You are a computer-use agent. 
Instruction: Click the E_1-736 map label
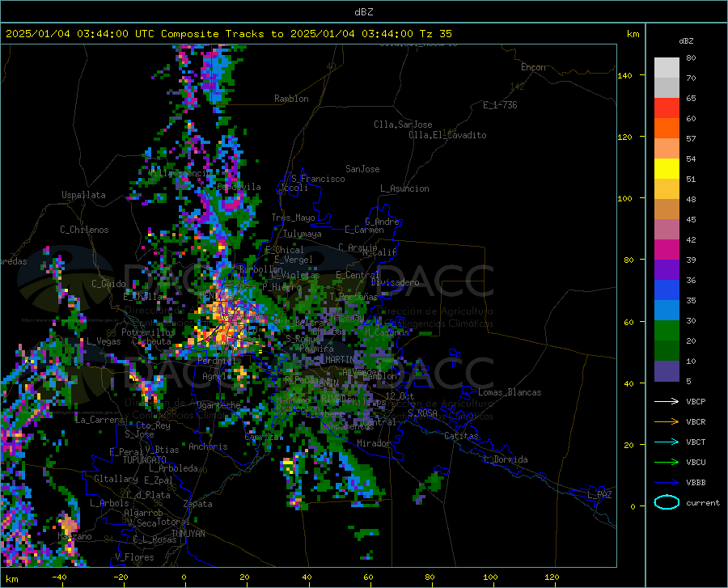coord(500,105)
